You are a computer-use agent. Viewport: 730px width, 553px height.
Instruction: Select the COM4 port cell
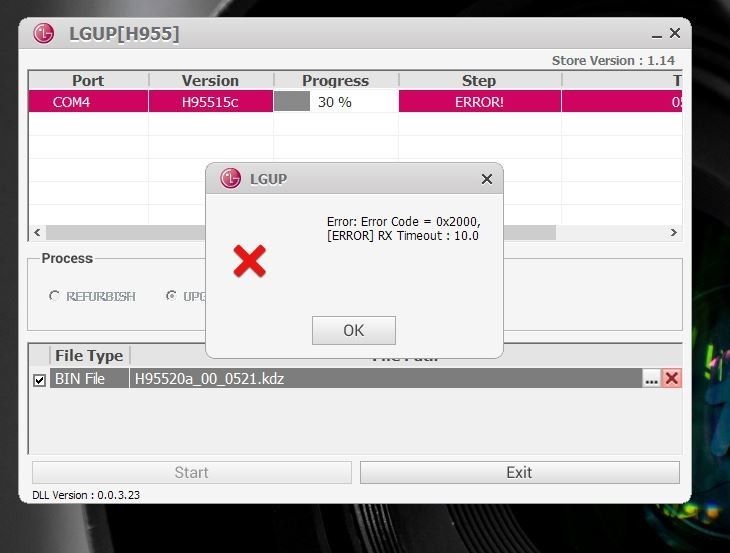88,101
